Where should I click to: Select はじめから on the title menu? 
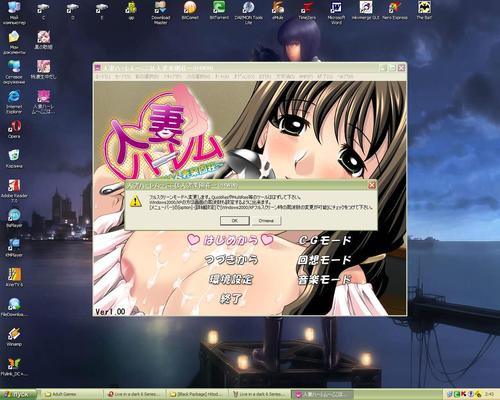(x=230, y=240)
